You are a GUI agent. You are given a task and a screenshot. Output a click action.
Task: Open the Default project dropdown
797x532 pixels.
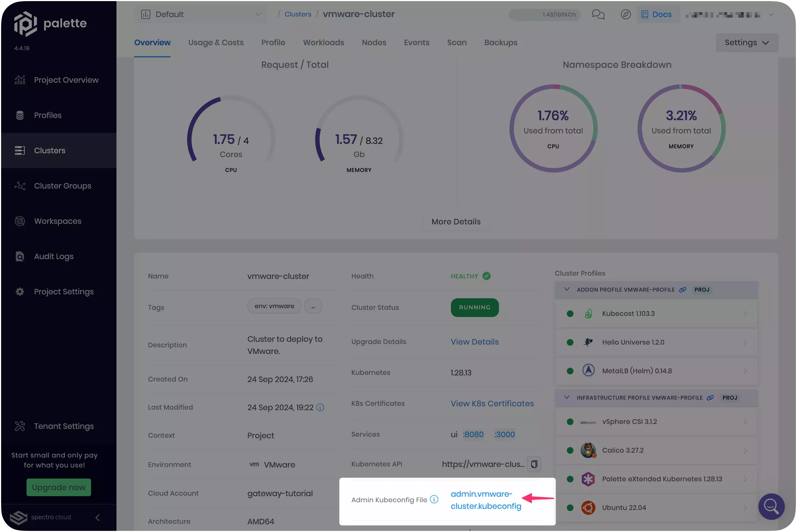[x=201, y=14]
